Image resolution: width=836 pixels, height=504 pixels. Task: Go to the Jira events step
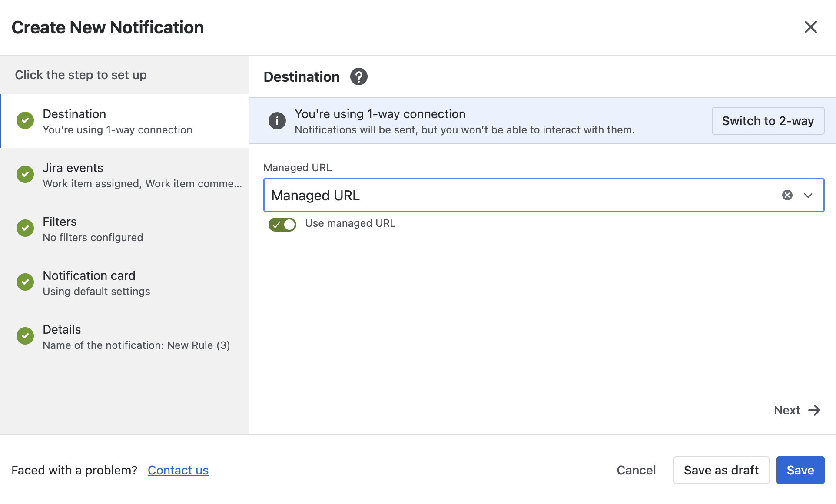[125, 175]
